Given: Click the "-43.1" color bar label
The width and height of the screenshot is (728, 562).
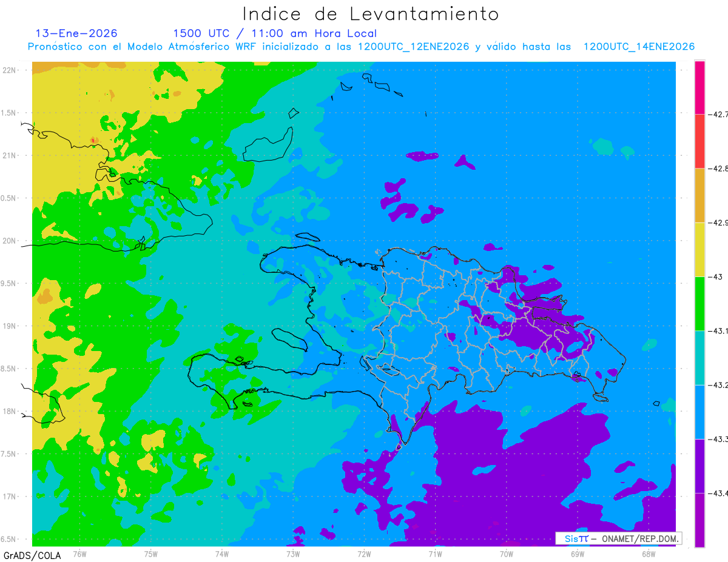Looking at the screenshot, I should tap(718, 330).
